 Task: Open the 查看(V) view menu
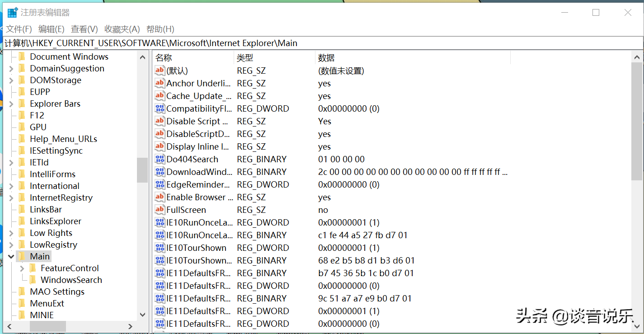[x=85, y=29]
